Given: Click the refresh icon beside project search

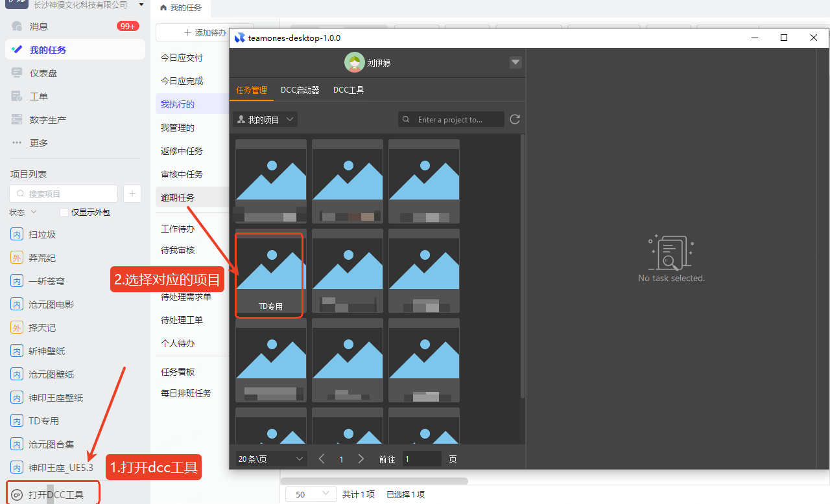Looking at the screenshot, I should tap(515, 119).
